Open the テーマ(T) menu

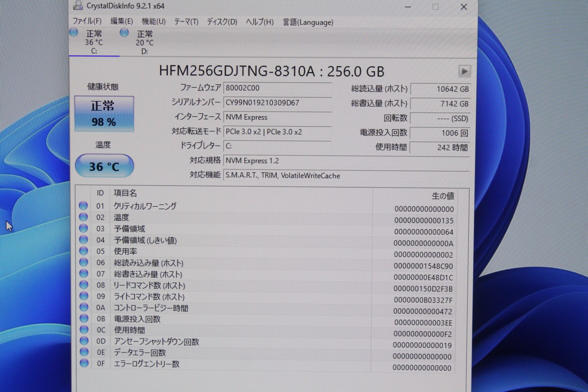[186, 22]
